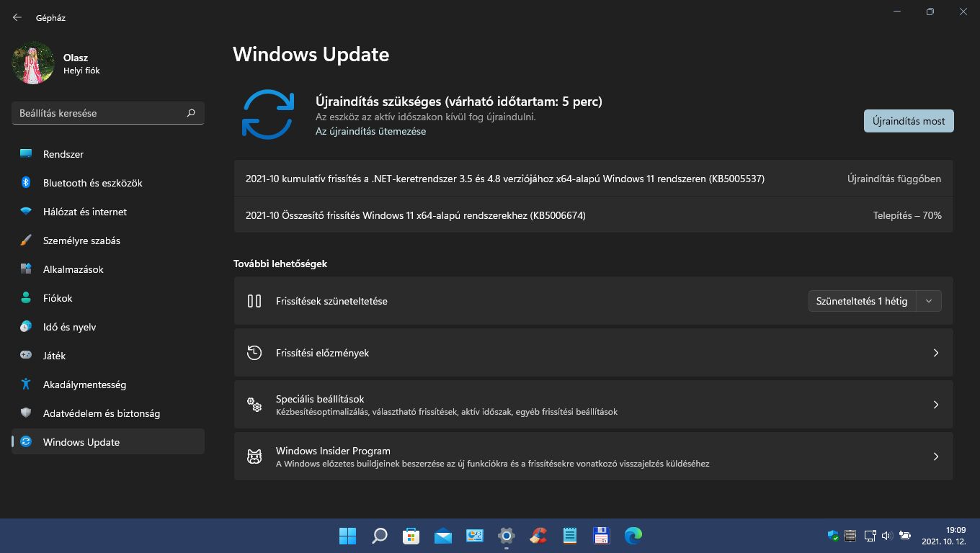Open Idő és nyelv settings

coord(108,327)
